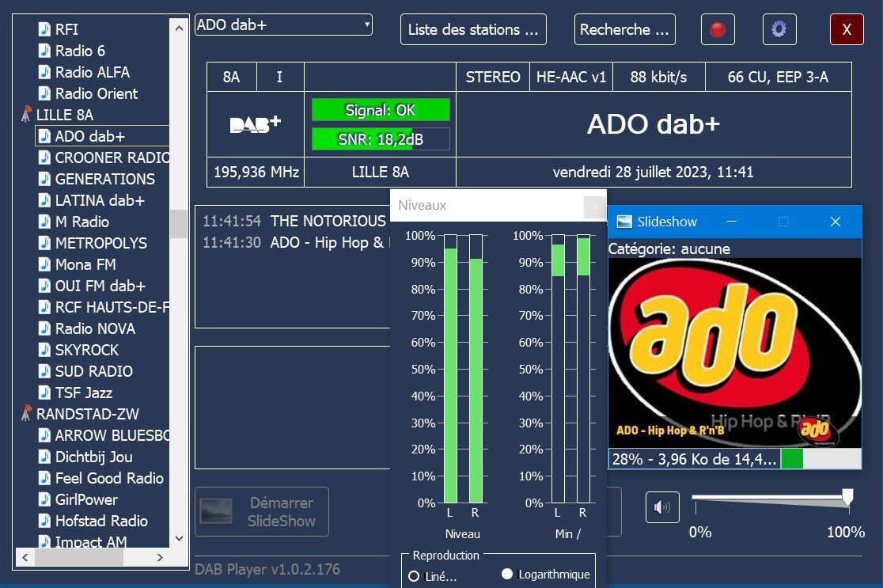
Task: Click right arrow of horizontal scrollbar
Action: (x=160, y=557)
